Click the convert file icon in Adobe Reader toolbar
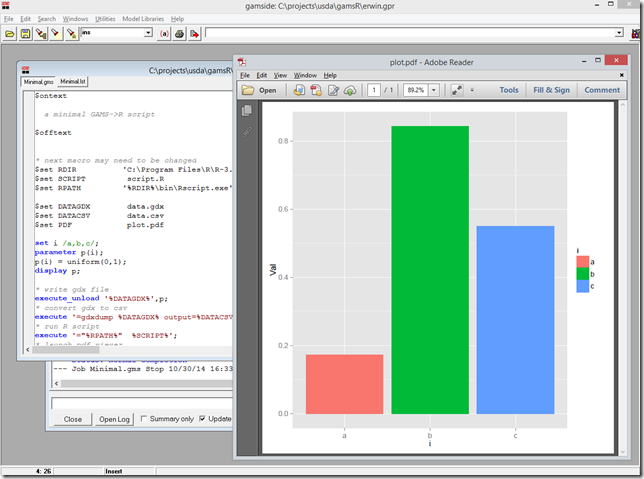644x479 pixels. 299,90
